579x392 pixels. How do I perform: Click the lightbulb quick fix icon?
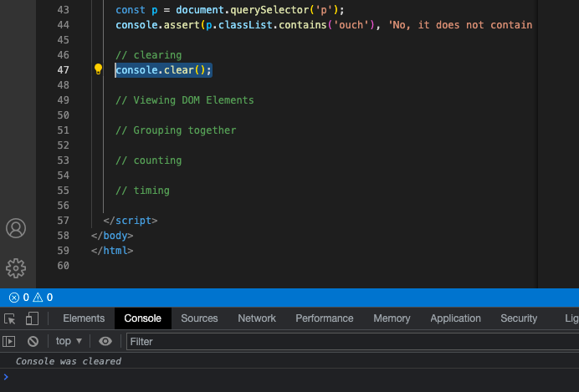[98, 70]
